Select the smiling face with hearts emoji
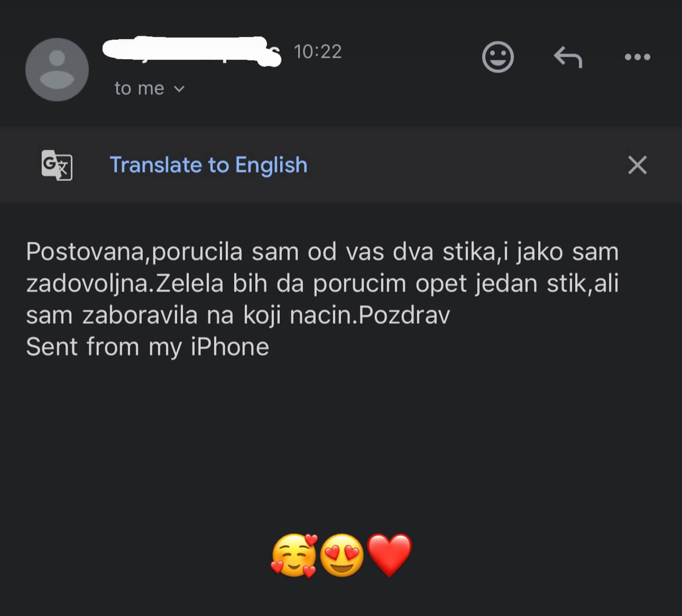Screen dimensions: 682x616 coord(294,555)
